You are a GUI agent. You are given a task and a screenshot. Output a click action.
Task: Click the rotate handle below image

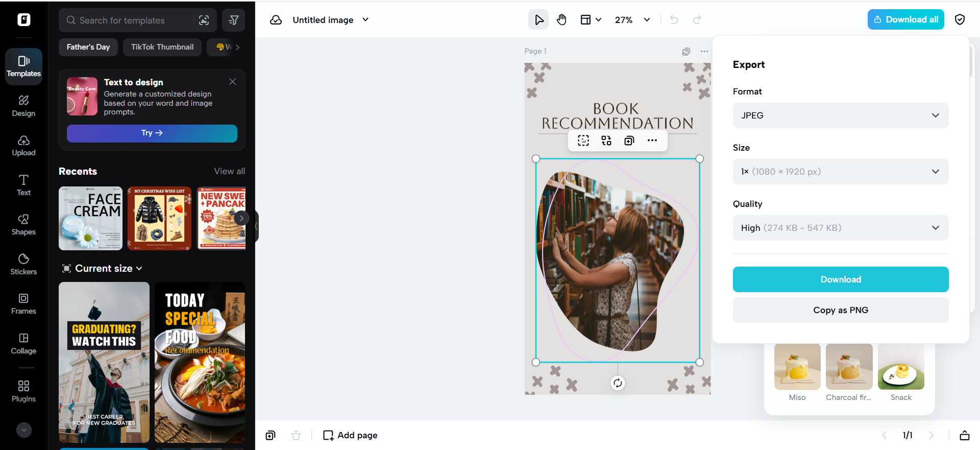(x=618, y=383)
